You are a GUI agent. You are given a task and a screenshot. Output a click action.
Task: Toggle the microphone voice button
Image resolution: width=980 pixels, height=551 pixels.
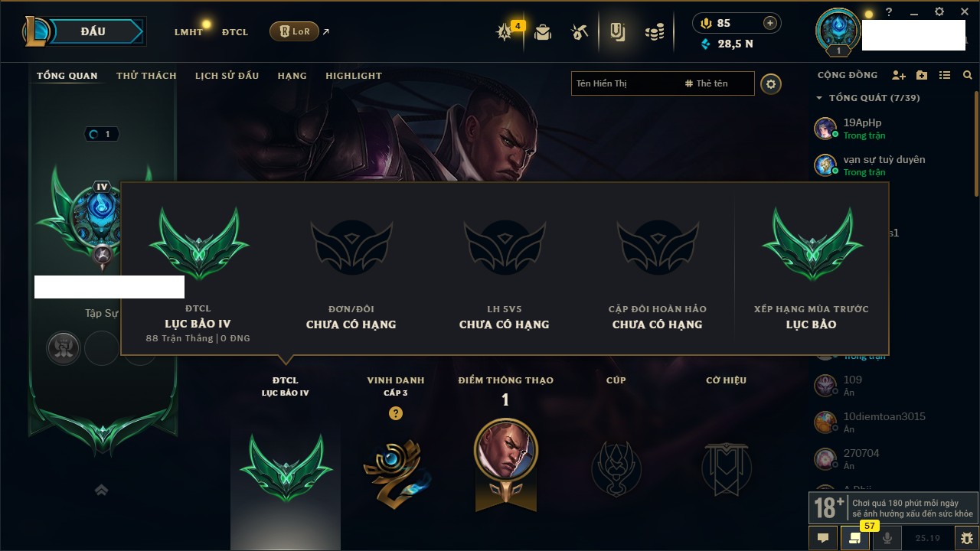(887, 538)
